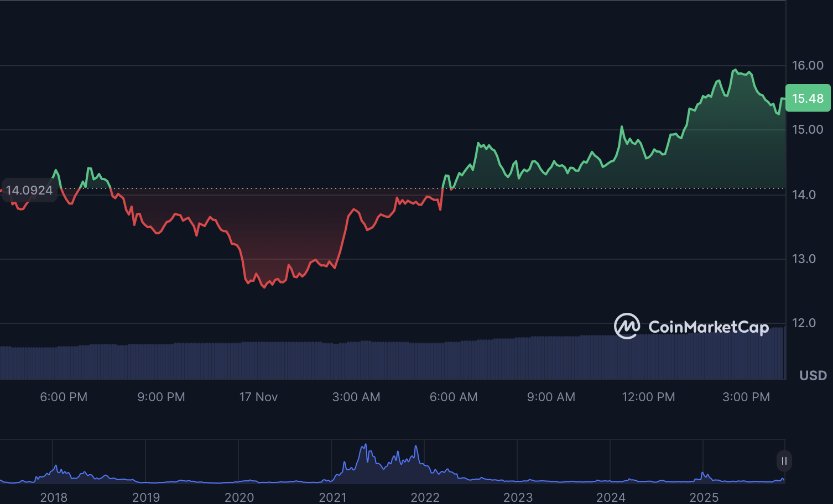Select the 12:00 PM time axis label

(648, 397)
